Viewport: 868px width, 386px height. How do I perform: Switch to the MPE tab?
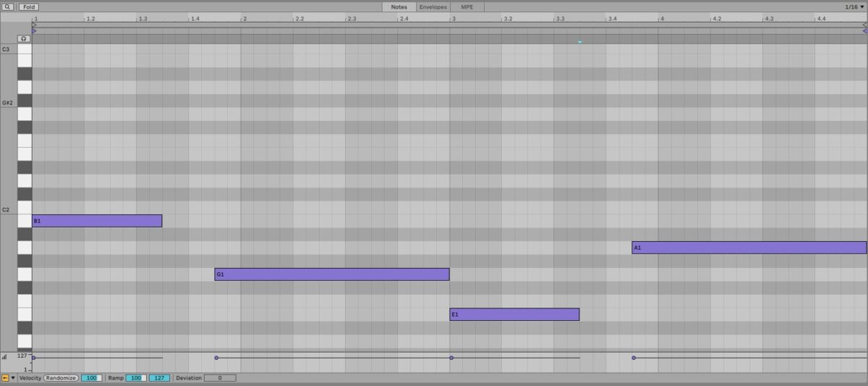pyautogui.click(x=467, y=7)
